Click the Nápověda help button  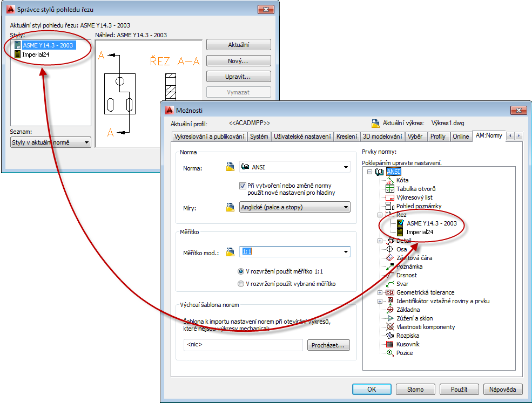point(503,390)
